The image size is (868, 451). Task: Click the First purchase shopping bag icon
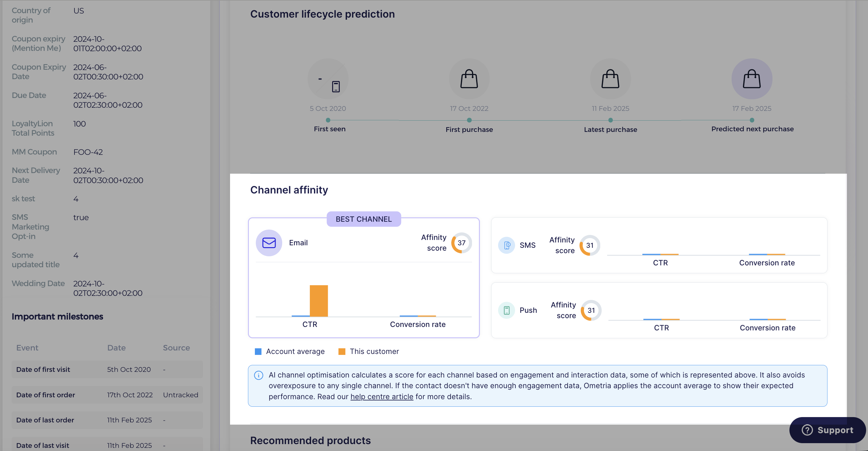click(x=469, y=79)
